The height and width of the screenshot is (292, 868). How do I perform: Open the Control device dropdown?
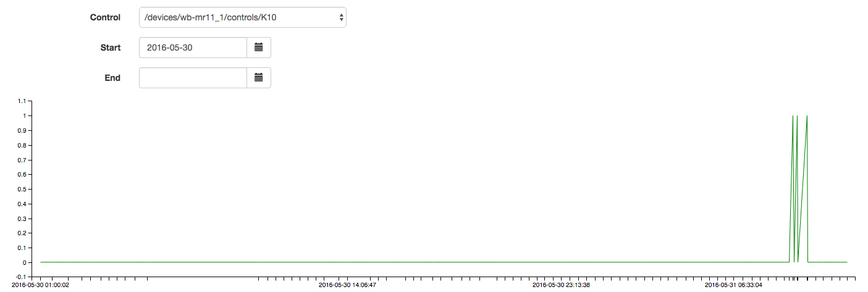tap(243, 17)
